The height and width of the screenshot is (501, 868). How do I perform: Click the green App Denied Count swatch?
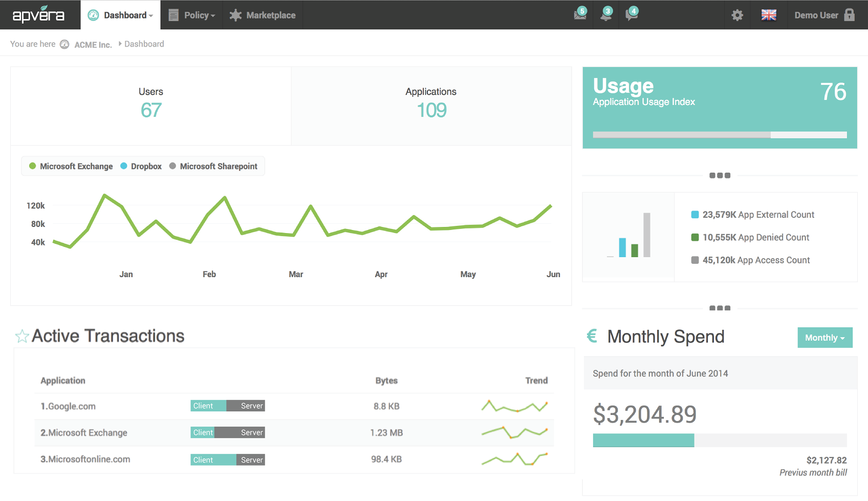tap(695, 237)
